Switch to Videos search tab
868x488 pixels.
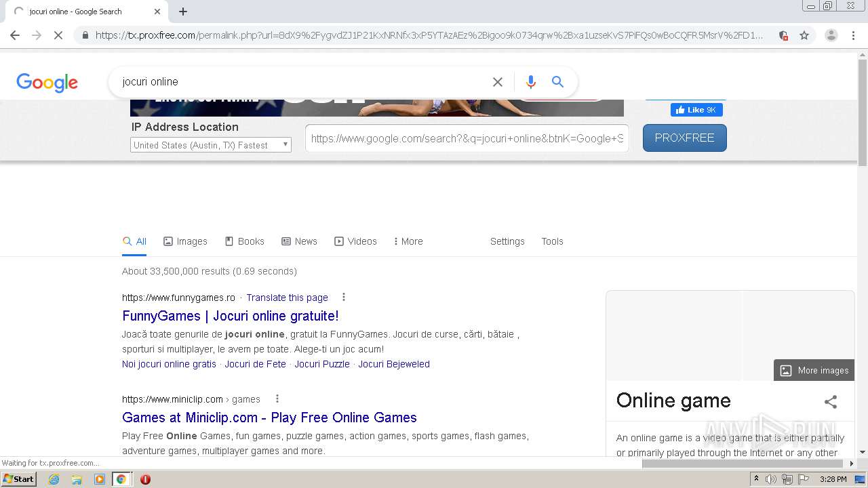tap(355, 241)
